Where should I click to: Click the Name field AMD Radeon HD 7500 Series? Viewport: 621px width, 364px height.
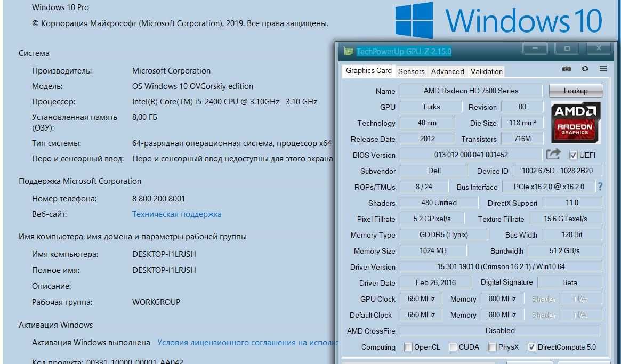tap(471, 91)
